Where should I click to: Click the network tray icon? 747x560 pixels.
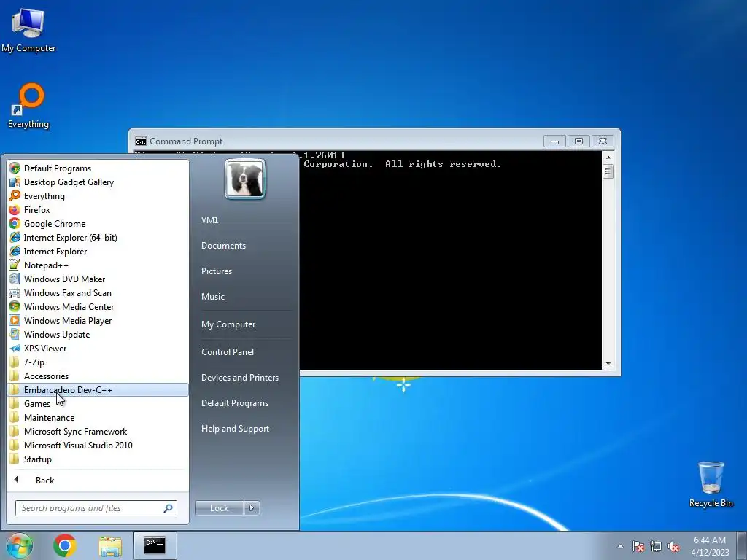pos(656,546)
